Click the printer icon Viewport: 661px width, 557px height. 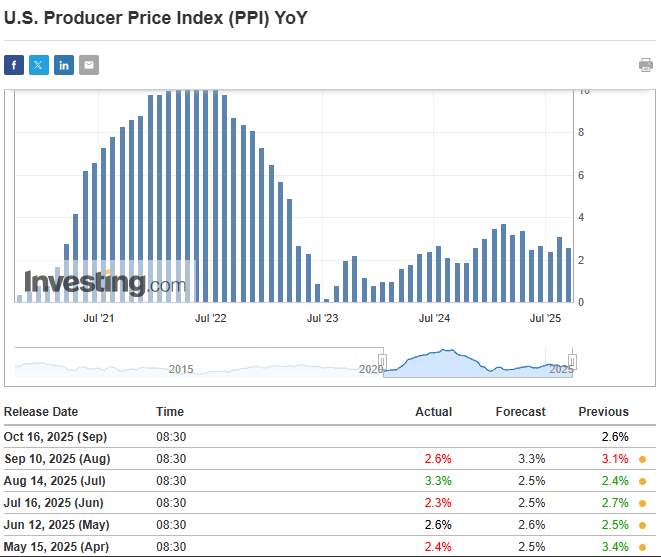point(646,65)
